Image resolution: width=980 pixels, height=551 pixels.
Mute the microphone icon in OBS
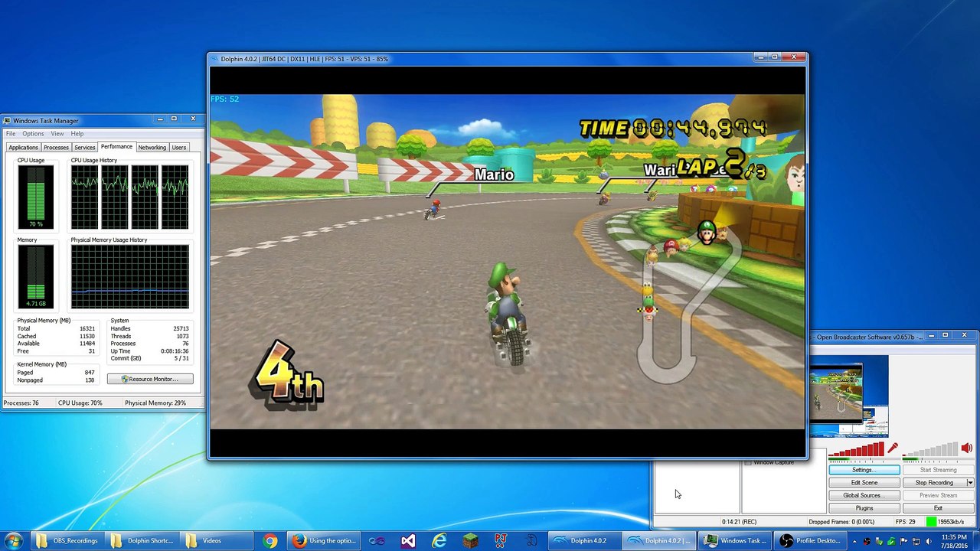(892, 448)
